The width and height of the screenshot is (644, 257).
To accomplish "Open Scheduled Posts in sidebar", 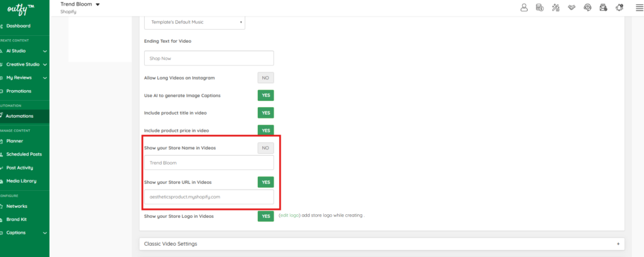I will [x=24, y=154].
